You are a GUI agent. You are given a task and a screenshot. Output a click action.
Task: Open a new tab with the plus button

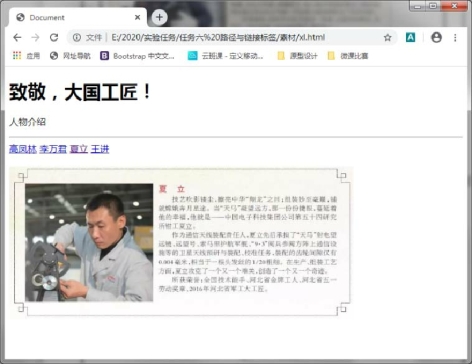[159, 17]
